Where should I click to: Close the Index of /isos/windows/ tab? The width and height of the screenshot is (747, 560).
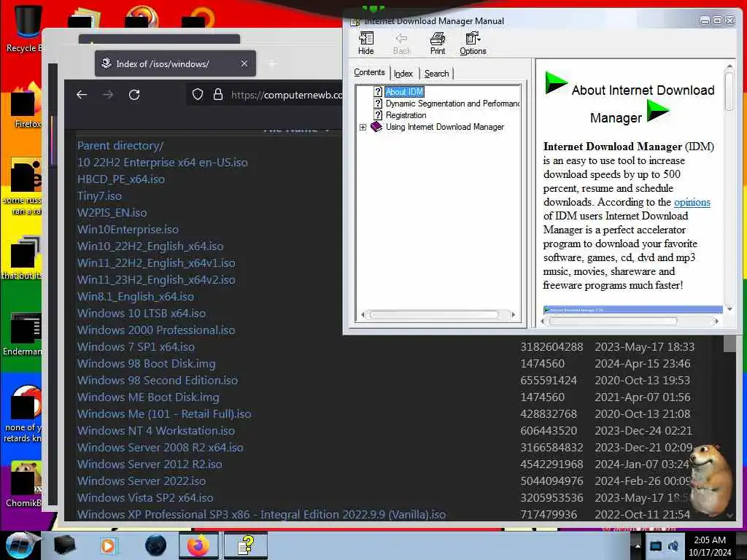pyautogui.click(x=244, y=63)
